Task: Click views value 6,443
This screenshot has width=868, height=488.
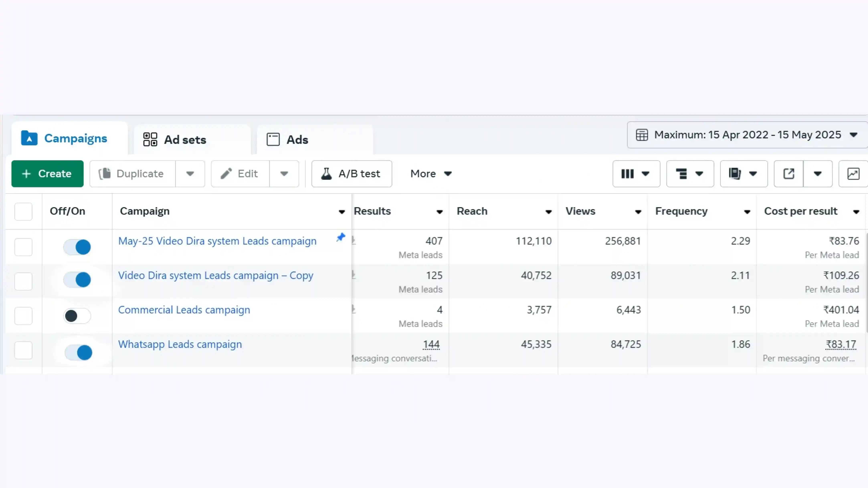Action: coord(629,310)
